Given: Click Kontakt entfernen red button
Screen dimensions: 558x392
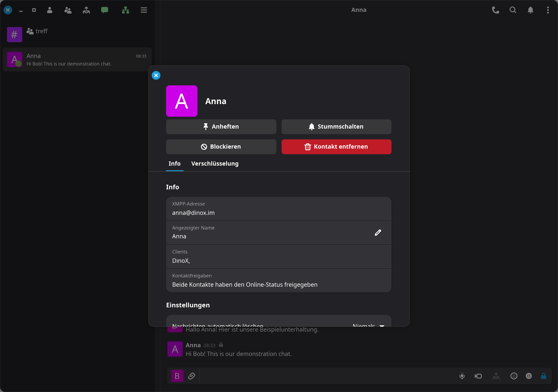Looking at the screenshot, I should [336, 147].
